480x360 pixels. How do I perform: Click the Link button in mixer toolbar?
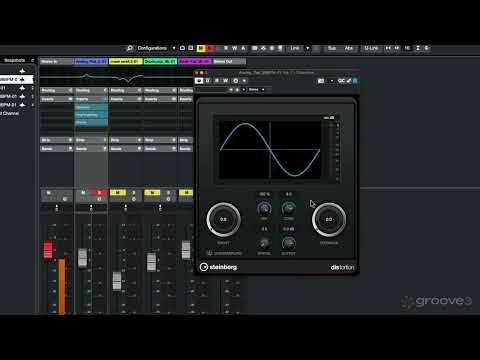295,48
